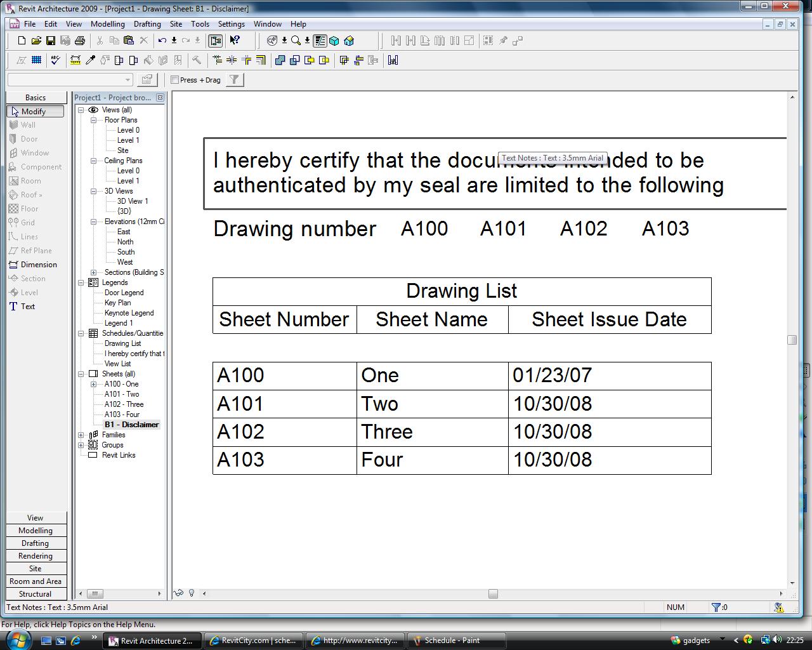812x650 pixels.
Task: Open the Window menu
Action: point(268,24)
